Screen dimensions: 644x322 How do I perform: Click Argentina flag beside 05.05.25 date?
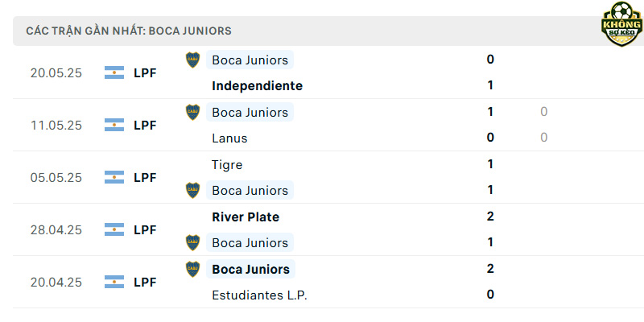click(114, 177)
